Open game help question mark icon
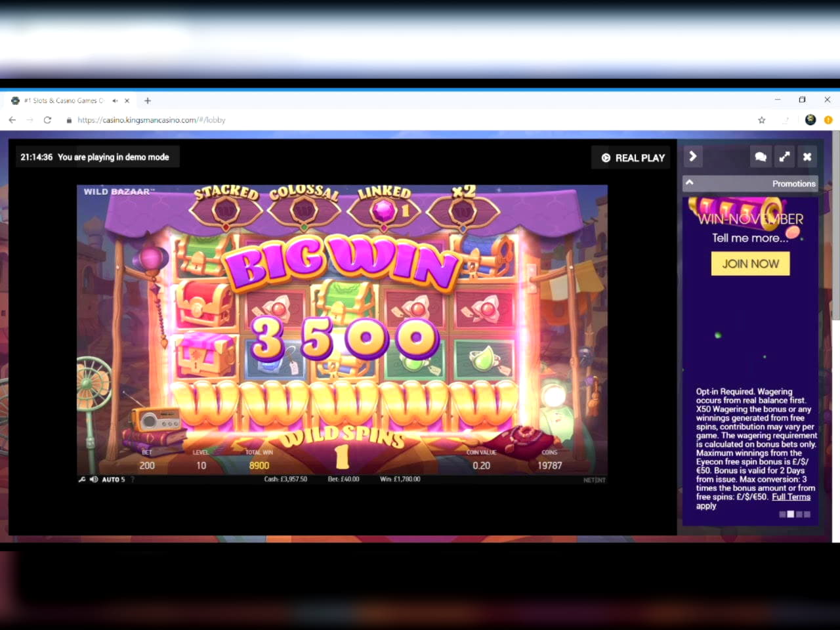Screen dimensions: 840x630 point(133,480)
